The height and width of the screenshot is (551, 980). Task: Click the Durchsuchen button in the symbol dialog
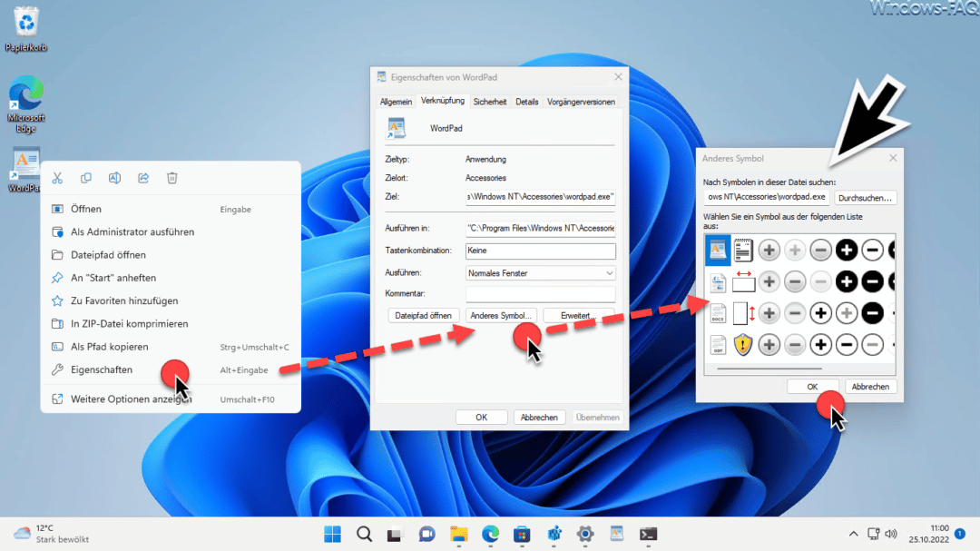(x=865, y=197)
